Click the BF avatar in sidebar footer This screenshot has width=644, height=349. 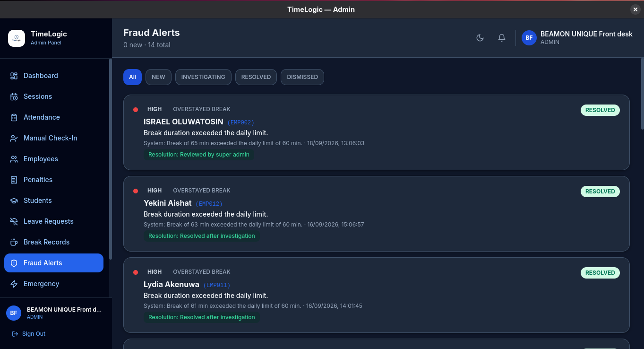pyautogui.click(x=14, y=313)
